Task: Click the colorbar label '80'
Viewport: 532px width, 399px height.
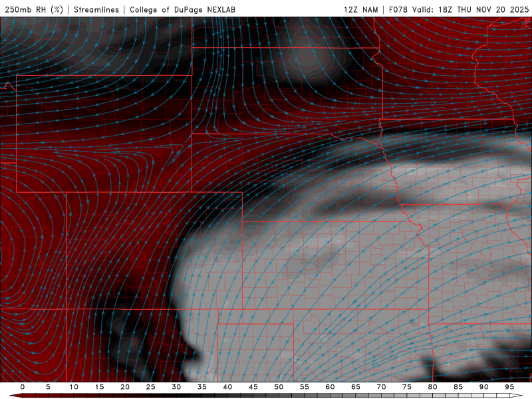Action: tap(432, 387)
